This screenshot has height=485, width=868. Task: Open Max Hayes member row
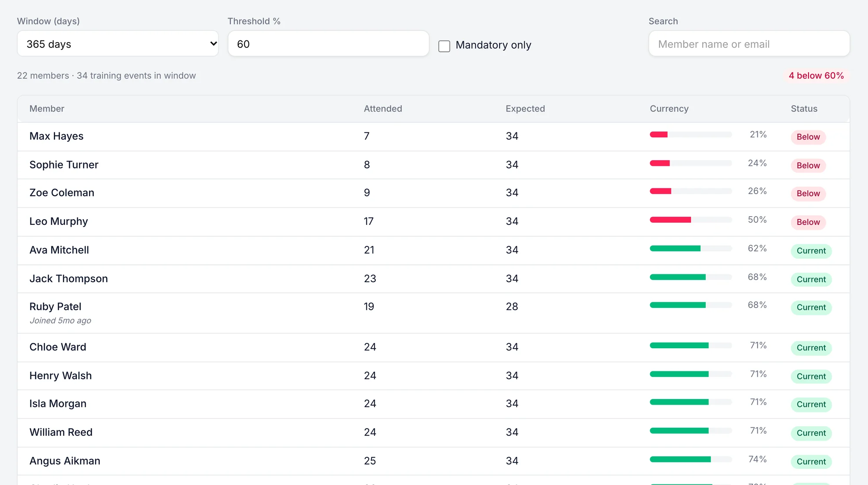pos(434,136)
